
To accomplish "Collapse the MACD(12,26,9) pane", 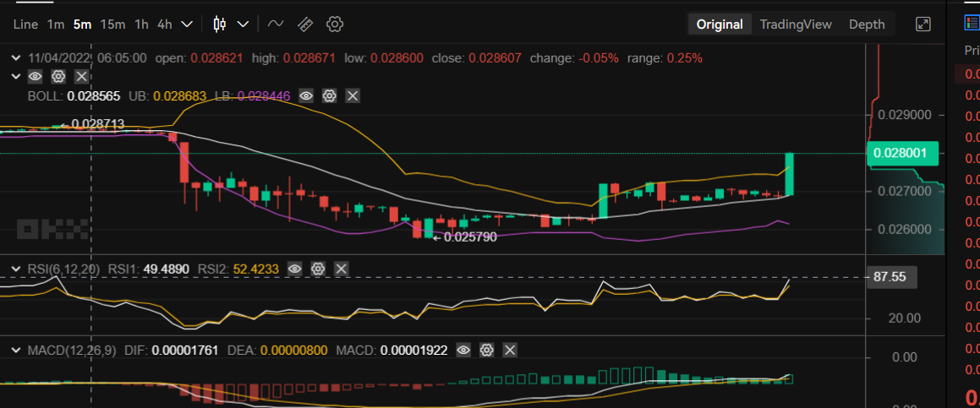I will click(15, 351).
